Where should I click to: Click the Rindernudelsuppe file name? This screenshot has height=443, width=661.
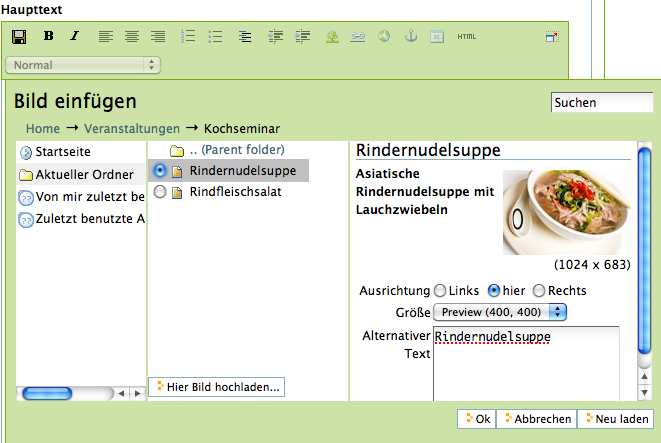click(x=243, y=171)
